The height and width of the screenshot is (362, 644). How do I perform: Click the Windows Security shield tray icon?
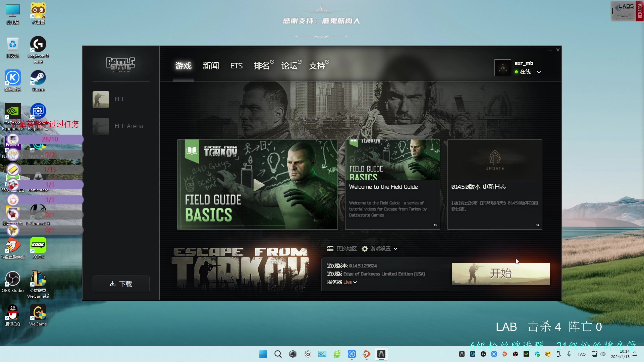click(537, 354)
